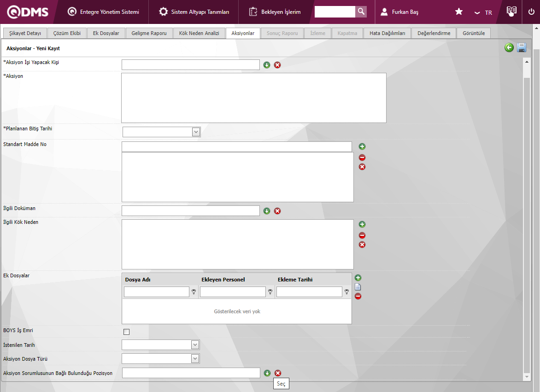View the selected Ek Dosyalar document
This screenshot has height=392, width=540.
point(358,287)
